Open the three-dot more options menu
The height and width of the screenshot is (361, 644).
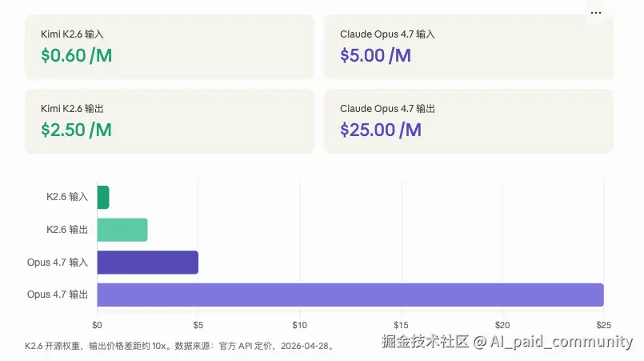click(x=595, y=13)
